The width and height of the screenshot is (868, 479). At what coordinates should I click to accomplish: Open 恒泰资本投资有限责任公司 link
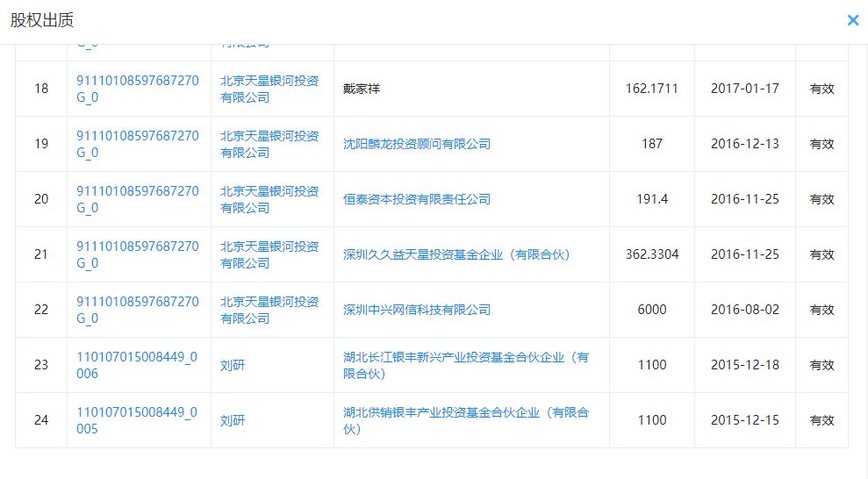[x=417, y=199]
